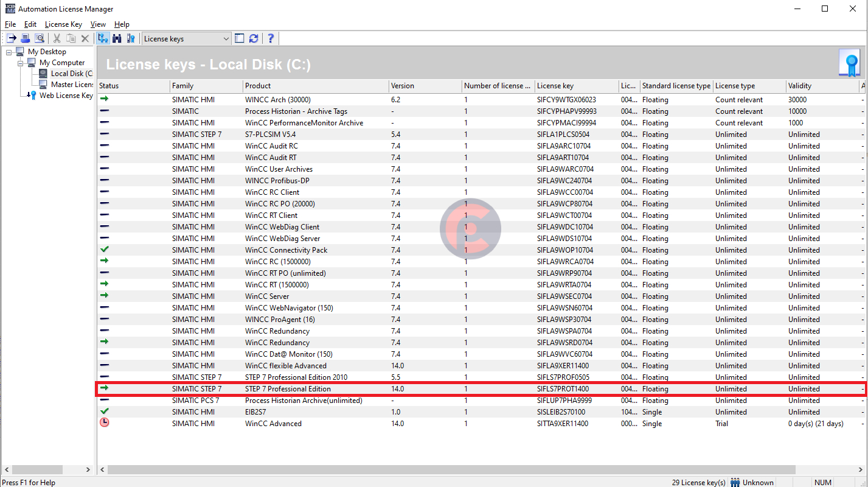This screenshot has width=868, height=487.
Task: Select My Computer in the tree
Action: click(62, 63)
